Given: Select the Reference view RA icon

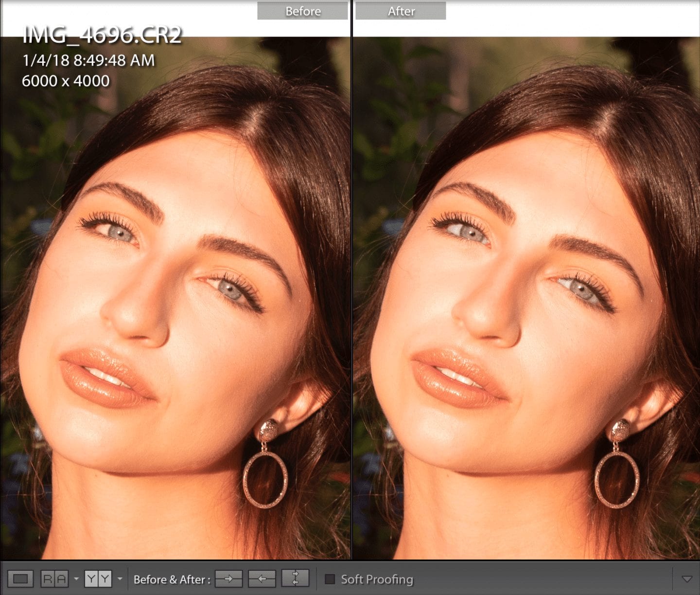Looking at the screenshot, I should [x=54, y=579].
